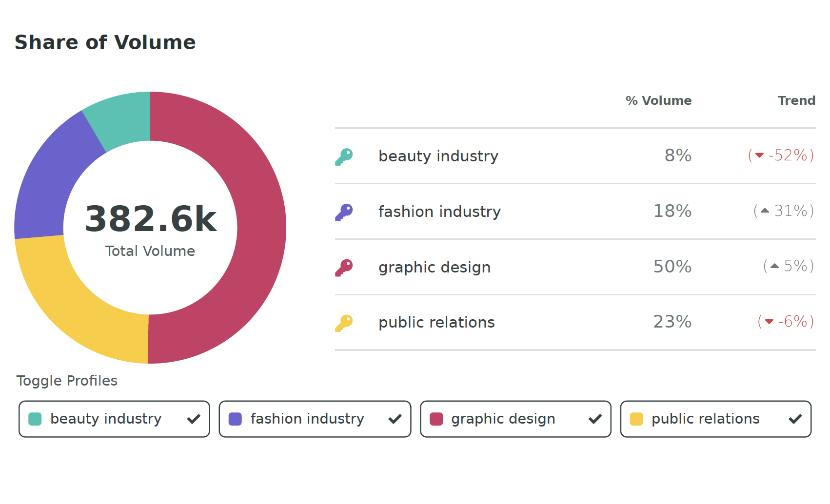Click the red down arrow beside -6%

(769, 321)
